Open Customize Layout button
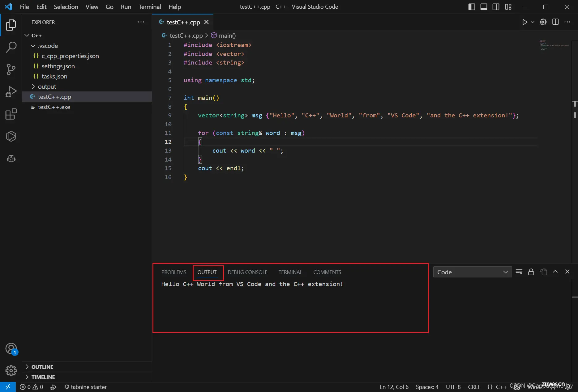The height and width of the screenshot is (392, 578). [508, 7]
